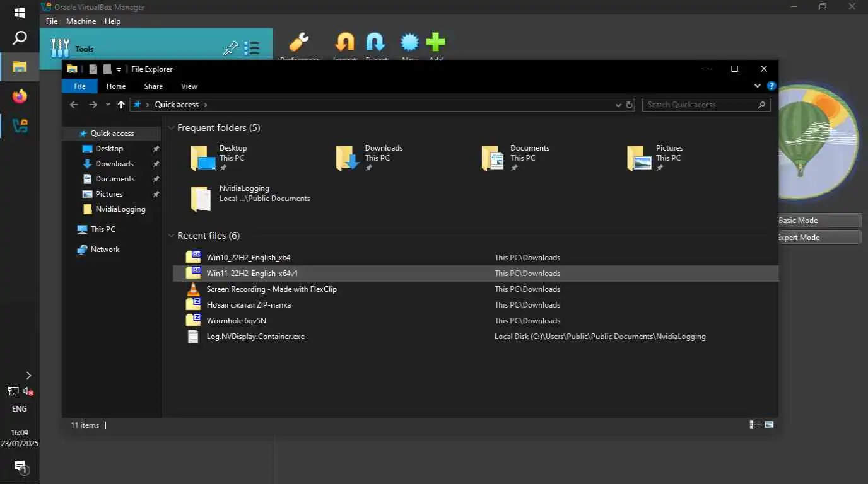Switch to large icons view layout
This screenshot has width=868, height=484.
click(x=769, y=425)
